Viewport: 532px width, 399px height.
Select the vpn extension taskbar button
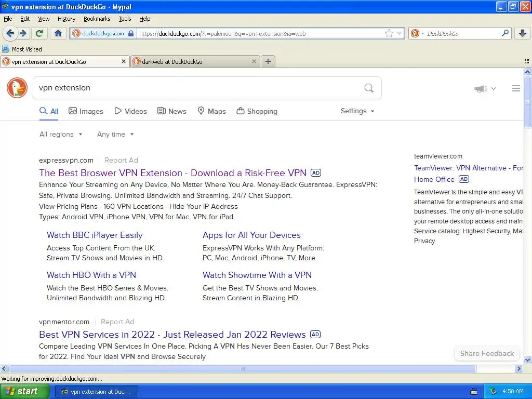tap(96, 392)
